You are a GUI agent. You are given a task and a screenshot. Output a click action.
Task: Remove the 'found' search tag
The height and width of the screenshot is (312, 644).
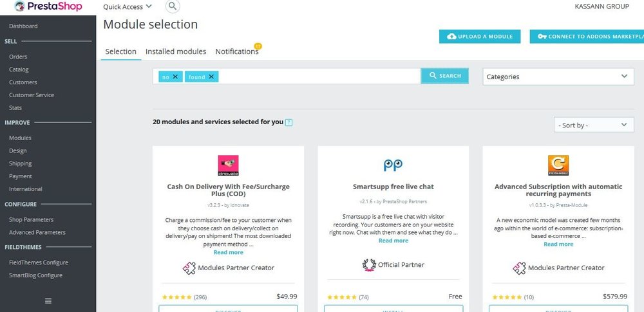[211, 77]
